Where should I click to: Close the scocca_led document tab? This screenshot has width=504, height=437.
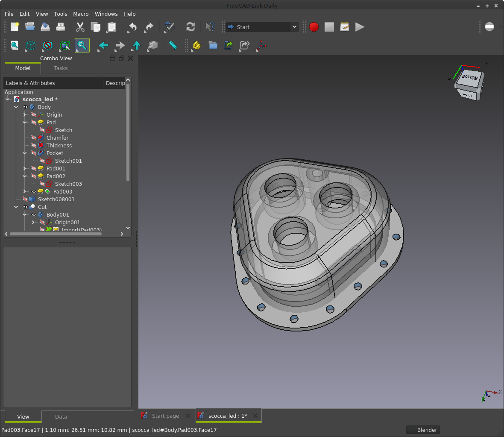click(255, 416)
